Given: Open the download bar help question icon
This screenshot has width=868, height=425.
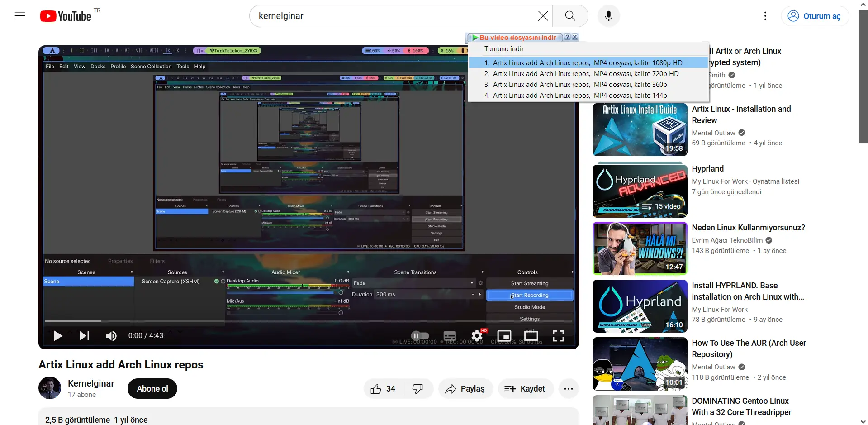Looking at the screenshot, I should click(x=567, y=37).
